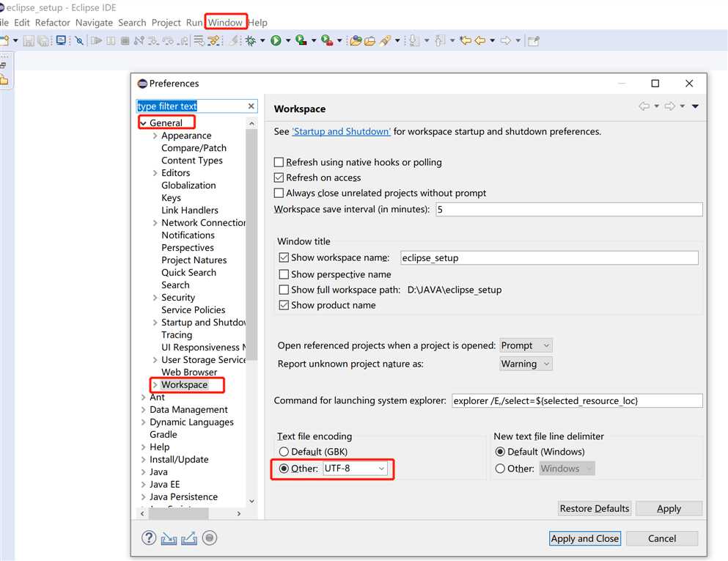Click the back arrow in Preferences page header
The width and height of the screenshot is (728, 561).
[x=644, y=106]
